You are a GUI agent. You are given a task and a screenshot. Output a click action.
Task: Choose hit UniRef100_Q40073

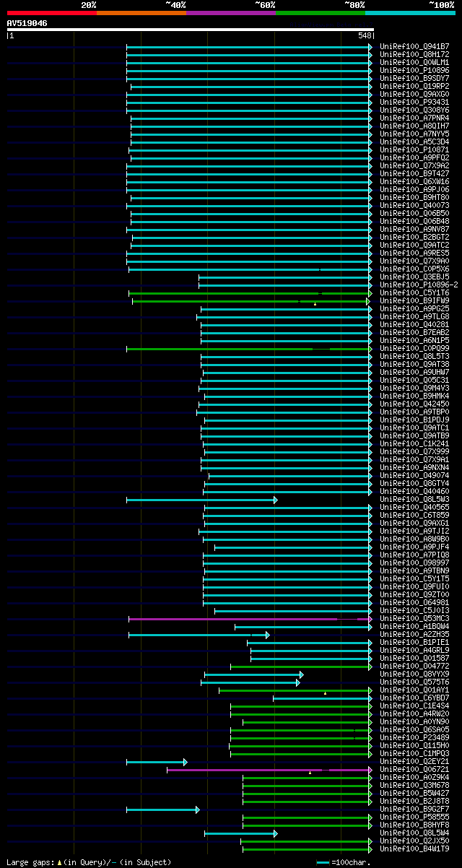414,205
